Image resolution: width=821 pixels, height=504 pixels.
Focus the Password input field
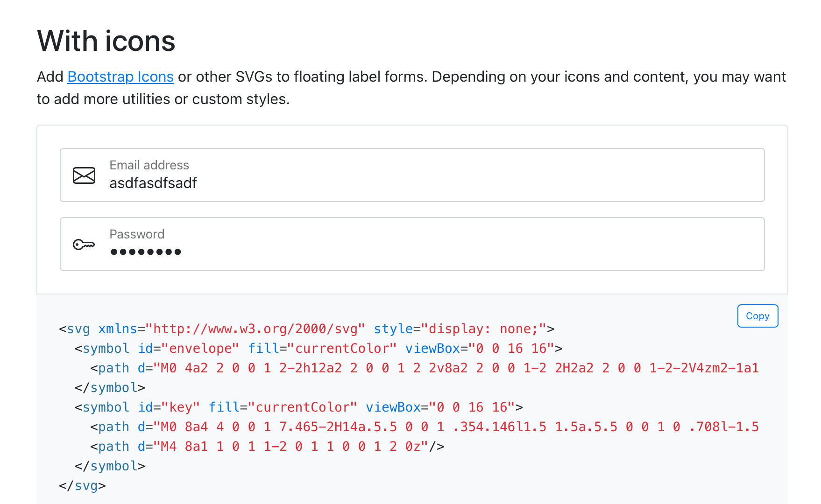coord(412,244)
